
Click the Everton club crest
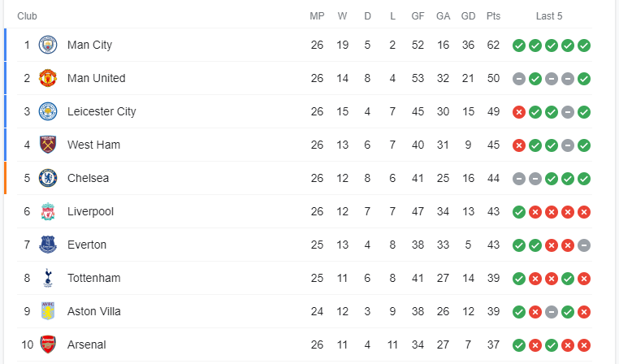48,245
